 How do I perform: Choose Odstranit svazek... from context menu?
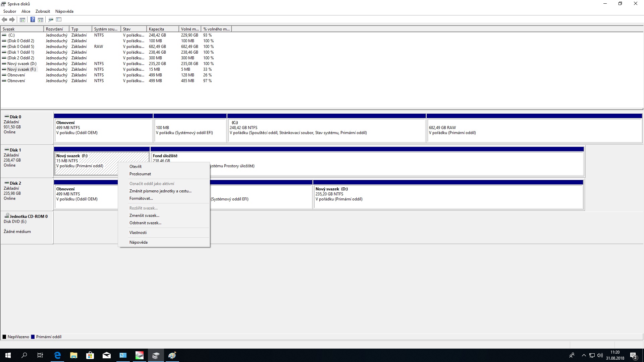[145, 223]
